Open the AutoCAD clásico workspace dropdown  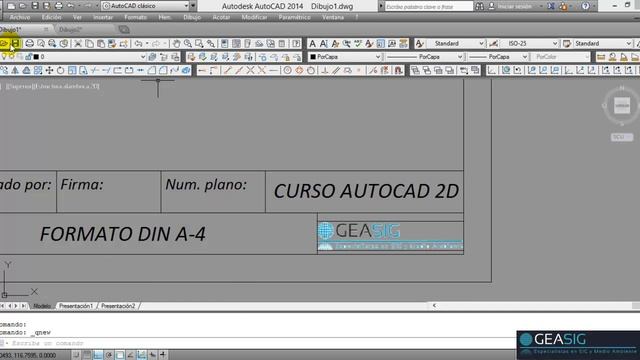145,6
